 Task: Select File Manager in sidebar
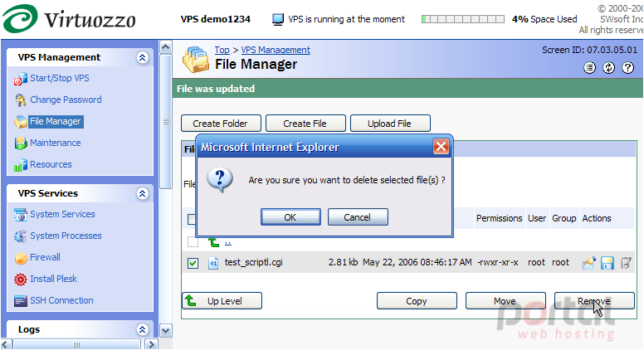56,121
